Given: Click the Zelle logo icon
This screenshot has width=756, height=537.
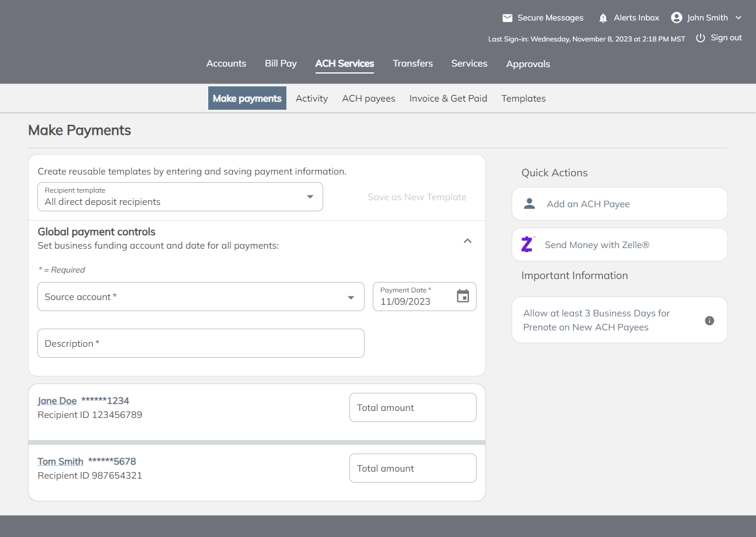Looking at the screenshot, I should pos(527,244).
